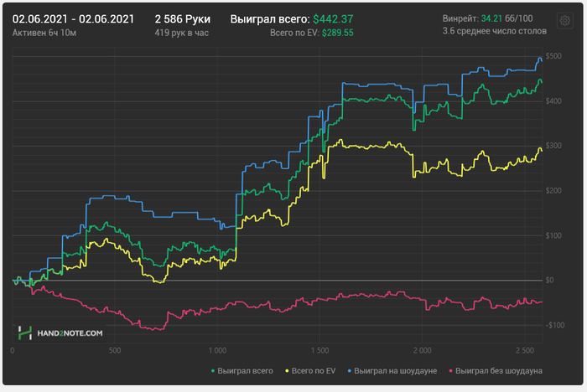This screenshot has width=587, height=392.
Task: Click the 2 500 x-axis label
Action: coord(525,350)
